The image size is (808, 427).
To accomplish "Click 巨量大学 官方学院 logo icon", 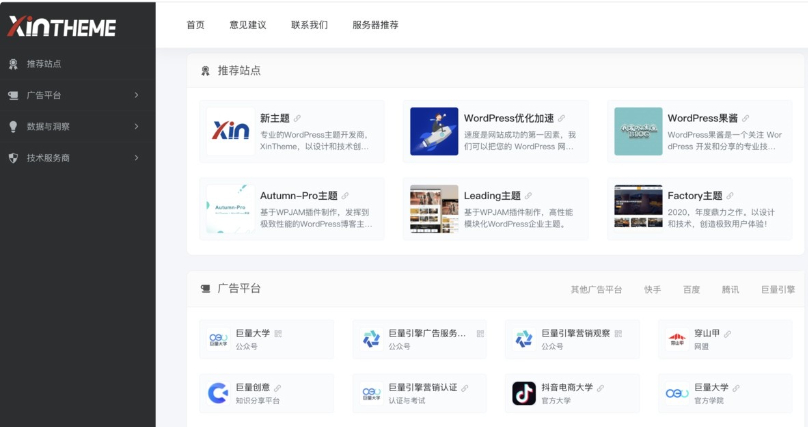I will [x=677, y=394].
